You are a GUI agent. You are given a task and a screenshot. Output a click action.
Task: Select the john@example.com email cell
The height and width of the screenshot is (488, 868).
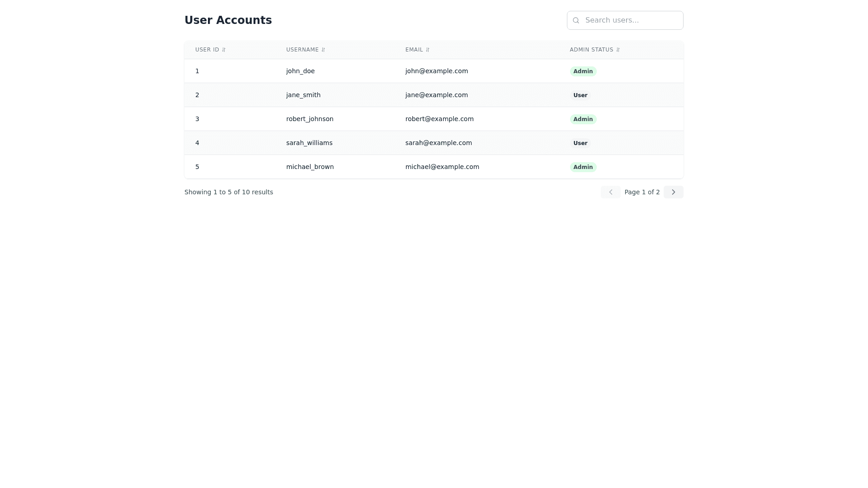[x=436, y=71]
